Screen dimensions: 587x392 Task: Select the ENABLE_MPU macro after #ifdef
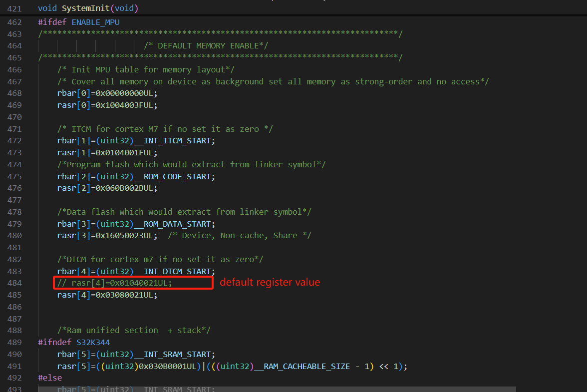coord(95,21)
